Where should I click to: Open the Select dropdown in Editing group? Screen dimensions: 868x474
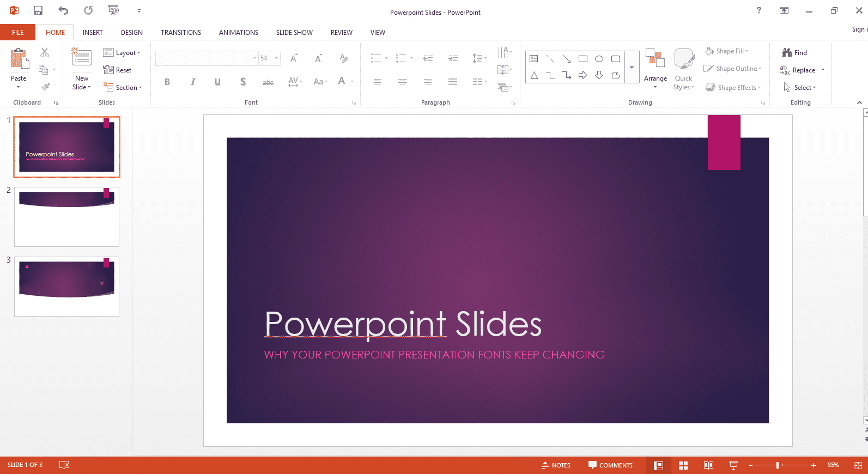tap(800, 88)
